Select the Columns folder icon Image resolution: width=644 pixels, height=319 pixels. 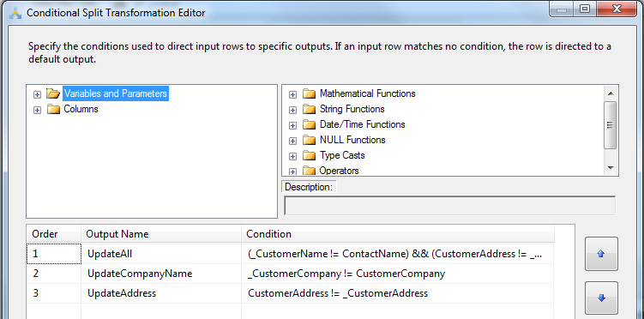click(53, 109)
